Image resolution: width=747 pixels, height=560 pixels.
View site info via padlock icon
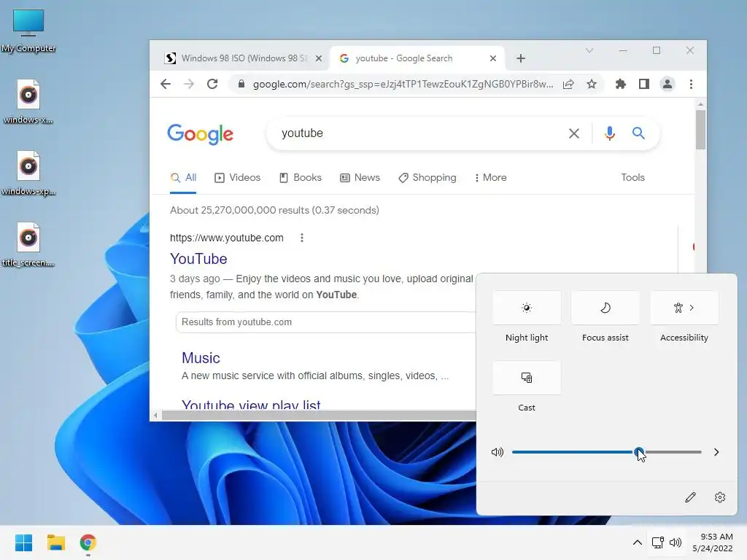241,85
